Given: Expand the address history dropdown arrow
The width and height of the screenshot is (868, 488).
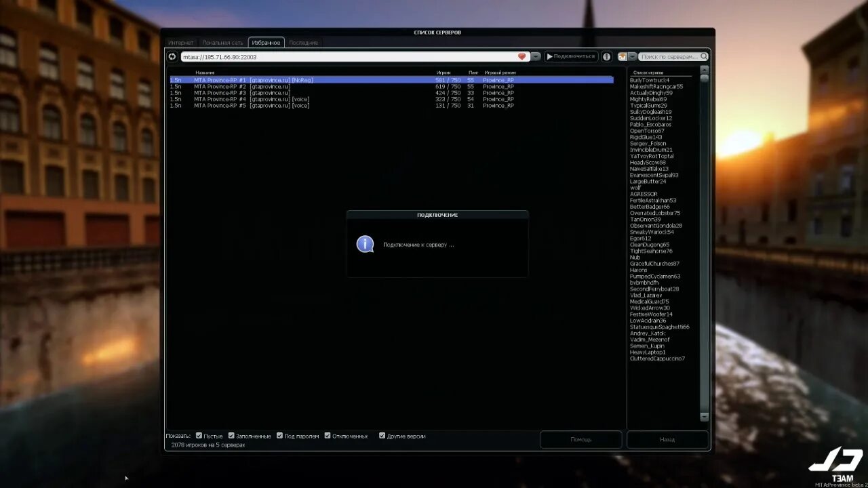Looking at the screenshot, I should tap(536, 57).
